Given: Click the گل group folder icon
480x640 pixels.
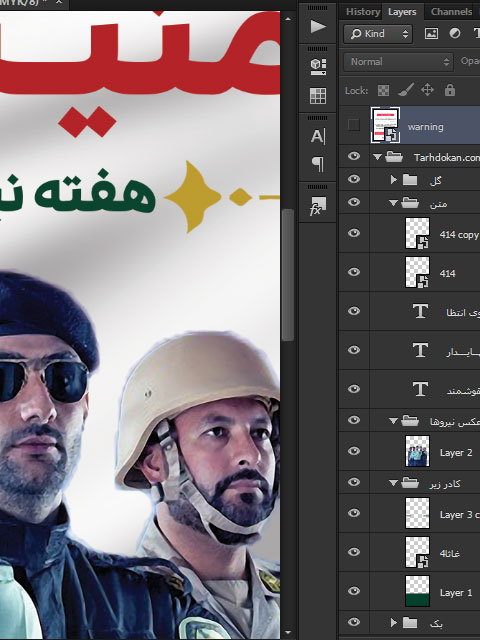Looking at the screenshot, I should (x=410, y=180).
